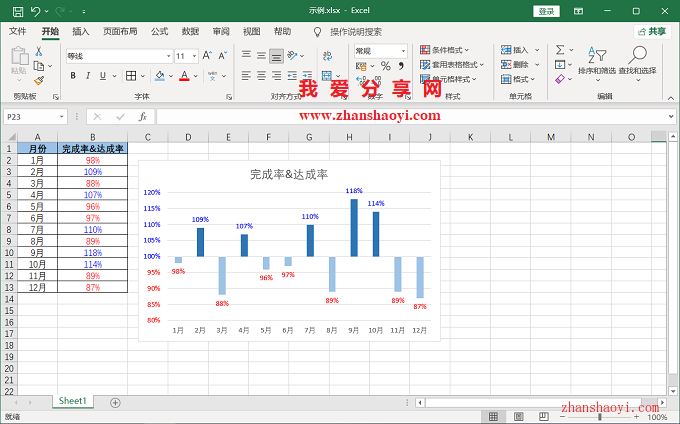The width and height of the screenshot is (680, 424).
Task: Open 查找和选择 find and select
Action: (638, 64)
